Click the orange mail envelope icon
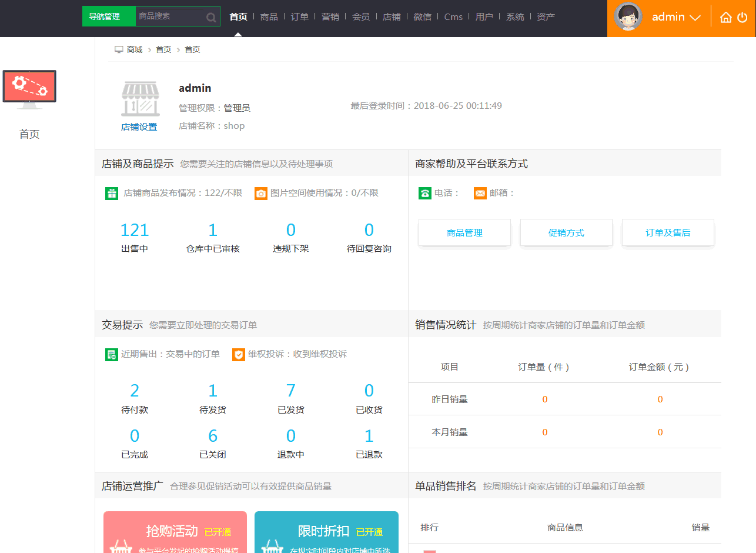Screen dimensions: 756x553 pyautogui.click(x=480, y=193)
